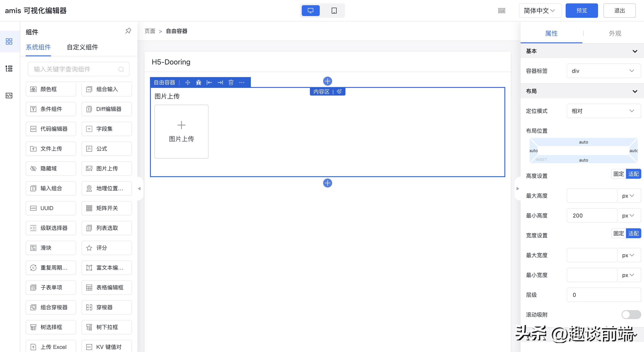Add component below the free container
This screenshot has height=352, width=644.
coord(327,183)
